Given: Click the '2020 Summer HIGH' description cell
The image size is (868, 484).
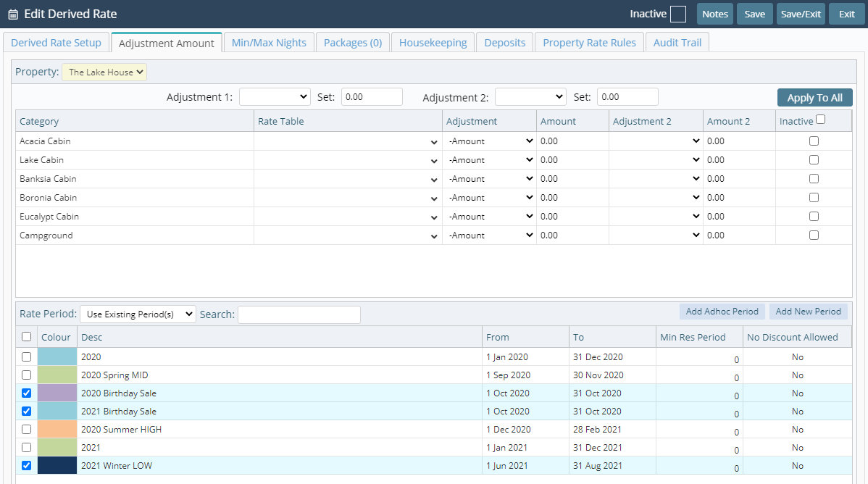Looking at the screenshot, I should (280, 429).
